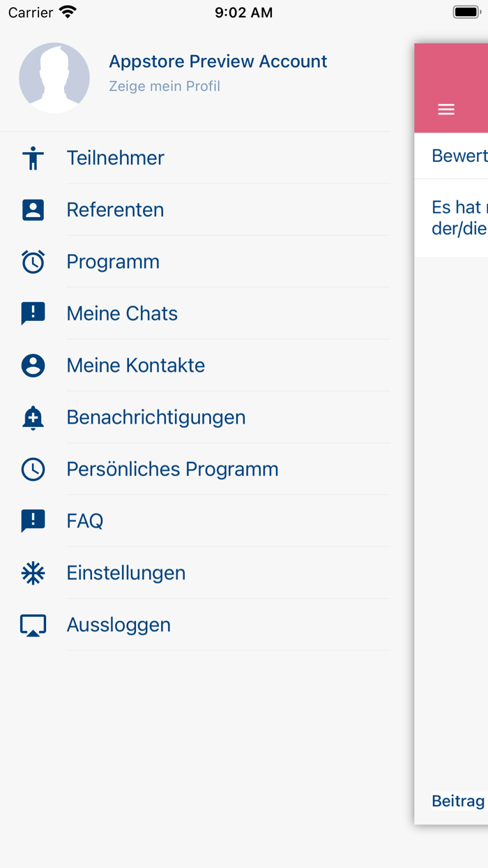
Task: Tap the Teilnehmer person icon
Action: click(x=33, y=158)
